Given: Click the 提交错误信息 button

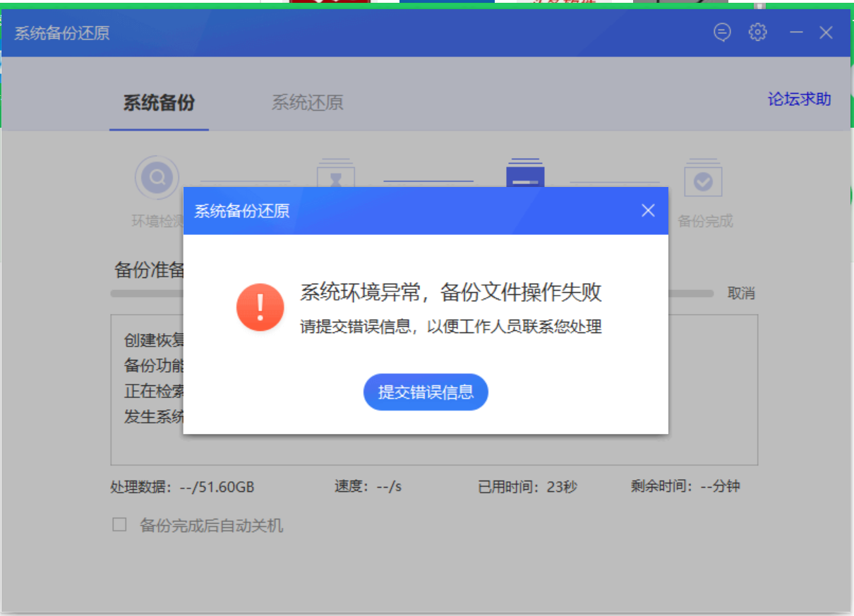Looking at the screenshot, I should pos(426,392).
